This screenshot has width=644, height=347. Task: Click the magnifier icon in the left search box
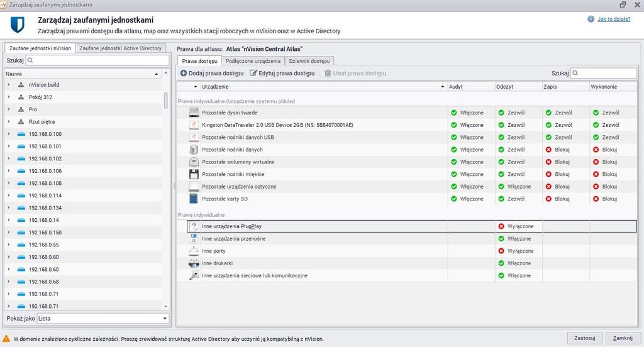point(30,60)
